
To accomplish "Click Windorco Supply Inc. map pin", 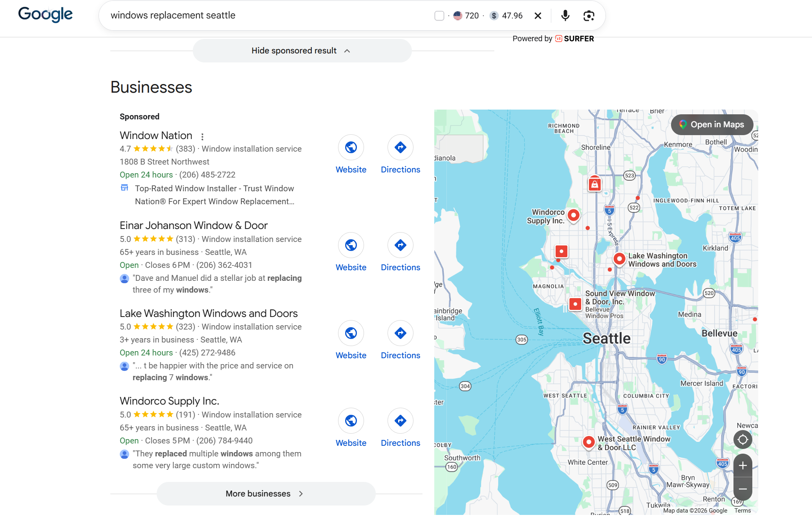I will tap(574, 216).
